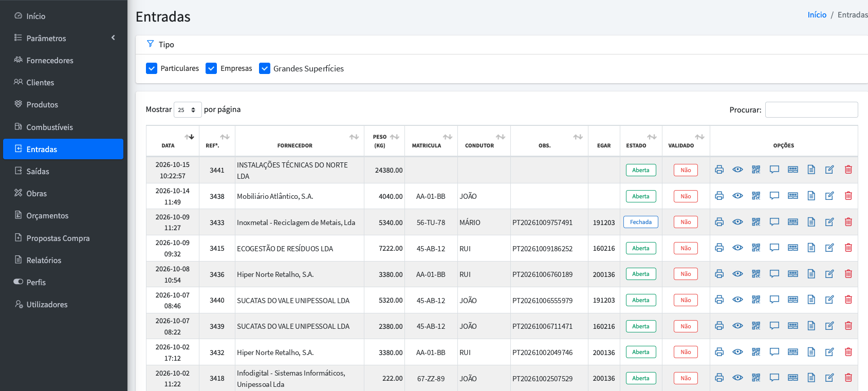Sort table by Estado column
The height and width of the screenshot is (391, 868).
coord(641,141)
